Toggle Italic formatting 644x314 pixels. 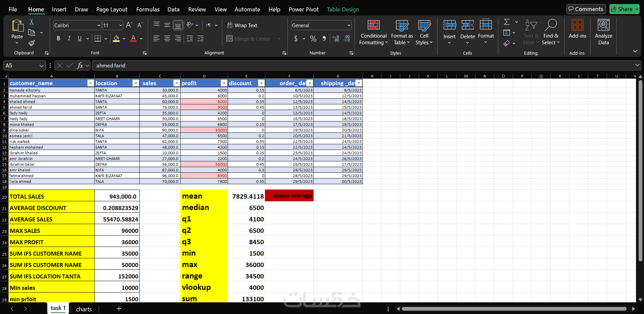click(x=69, y=39)
